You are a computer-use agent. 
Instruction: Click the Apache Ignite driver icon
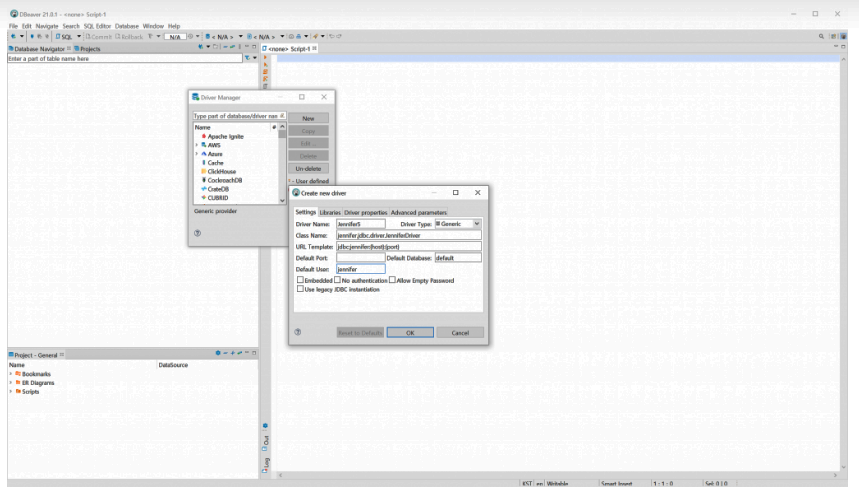point(204,136)
